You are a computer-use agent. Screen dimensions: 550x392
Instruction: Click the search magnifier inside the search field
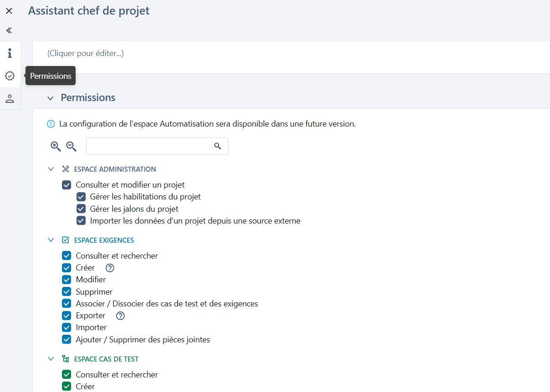point(217,146)
